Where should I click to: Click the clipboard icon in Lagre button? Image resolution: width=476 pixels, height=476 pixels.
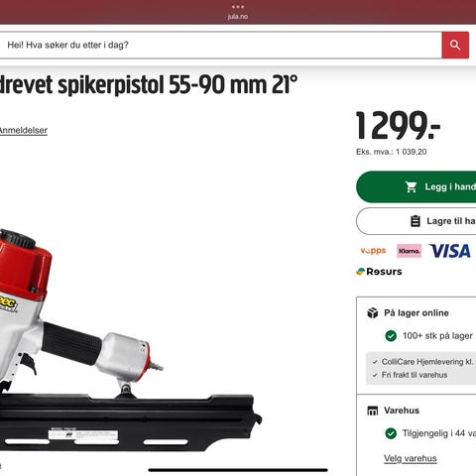[416, 221]
